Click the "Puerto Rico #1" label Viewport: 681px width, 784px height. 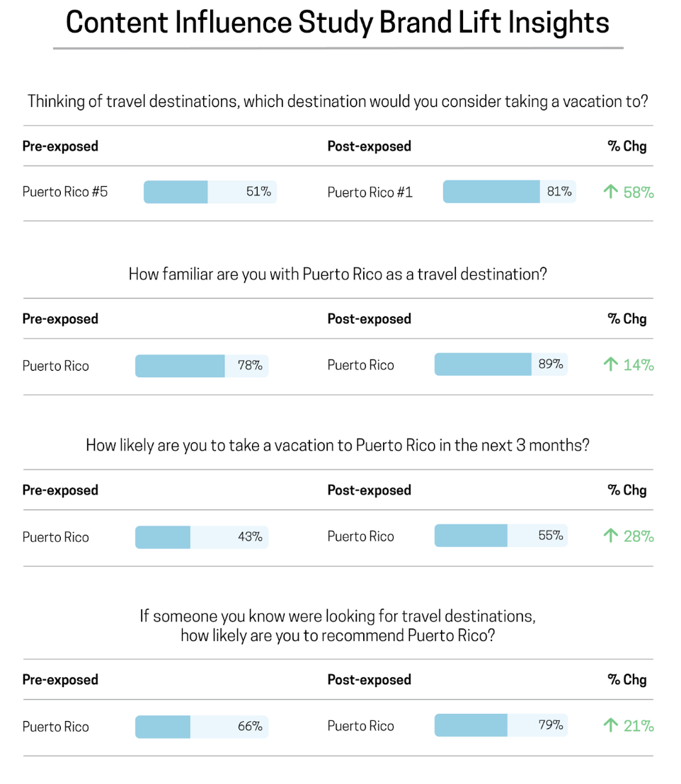tap(370, 192)
